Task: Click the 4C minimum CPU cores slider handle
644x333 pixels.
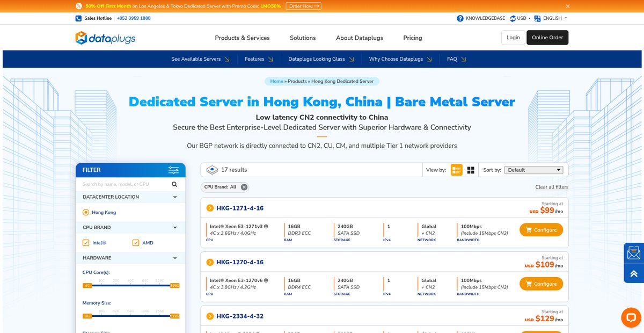Action: (x=87, y=285)
